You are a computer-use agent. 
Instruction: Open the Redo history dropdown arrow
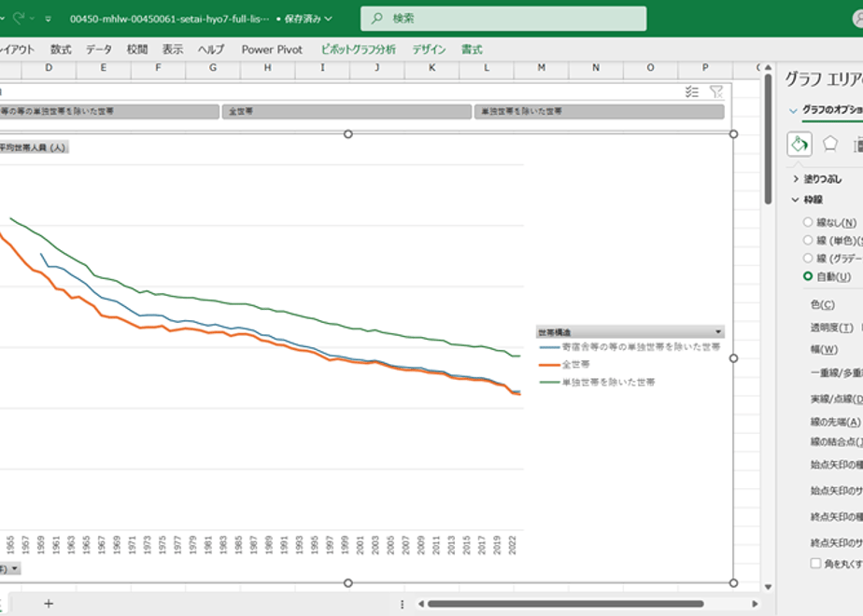(32, 19)
